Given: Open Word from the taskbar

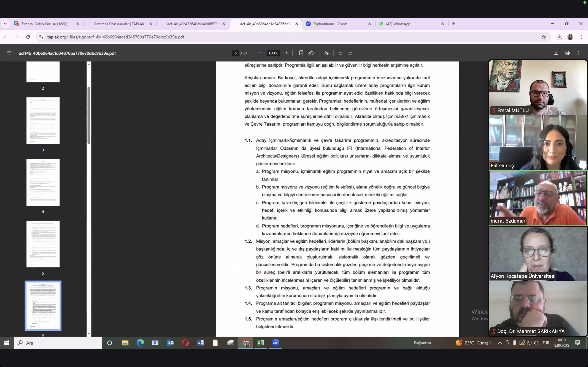Looking at the screenshot, I should pos(200,343).
